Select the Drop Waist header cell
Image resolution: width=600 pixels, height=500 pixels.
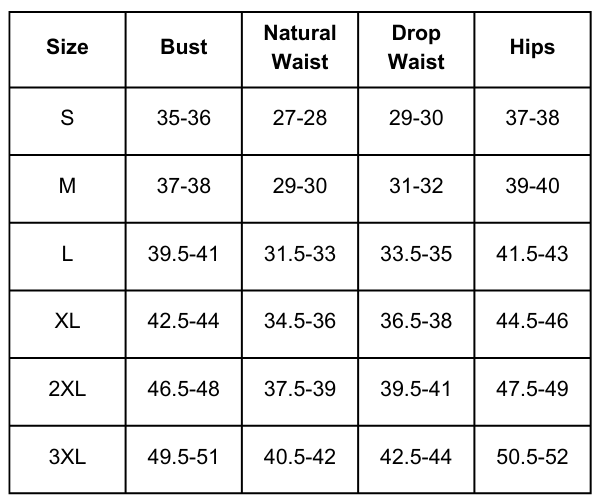(x=416, y=47)
